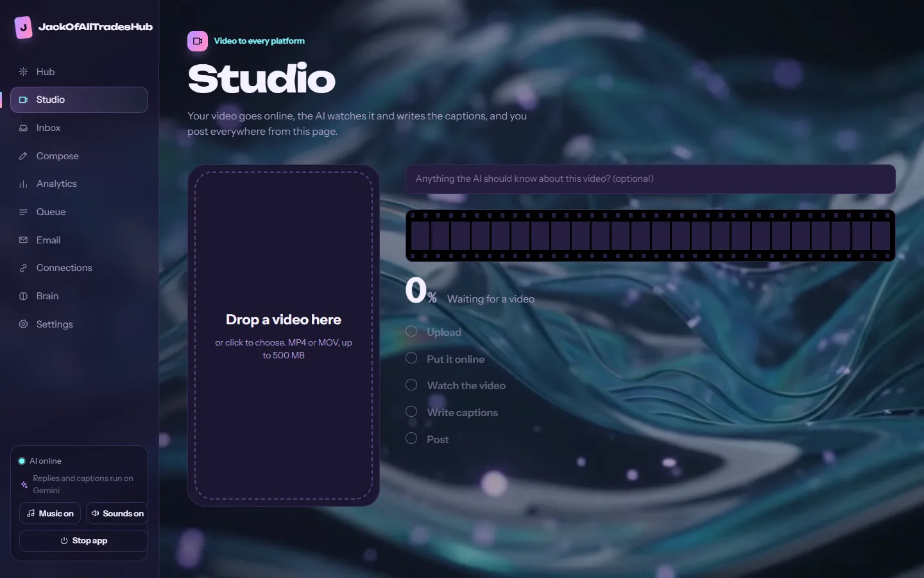The width and height of the screenshot is (924, 578).
Task: Open Email section from sidebar
Action: 79,240
